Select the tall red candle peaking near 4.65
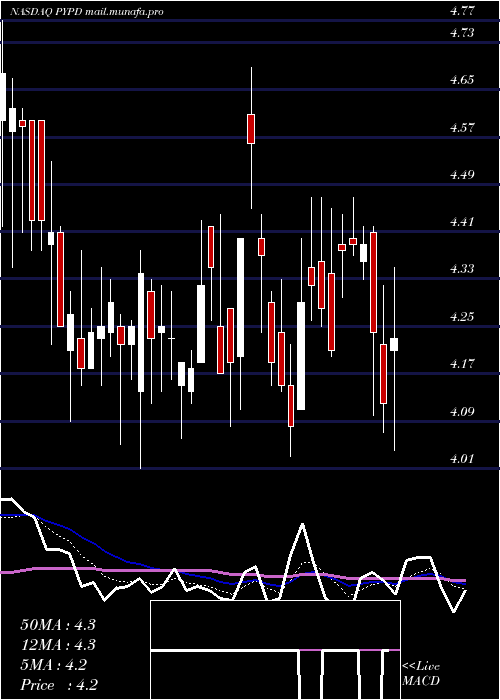500x700 pixels. 251,129
